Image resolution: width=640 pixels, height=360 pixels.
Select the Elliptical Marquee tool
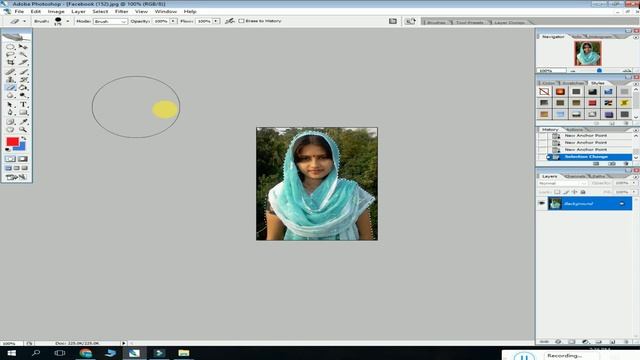10,47
